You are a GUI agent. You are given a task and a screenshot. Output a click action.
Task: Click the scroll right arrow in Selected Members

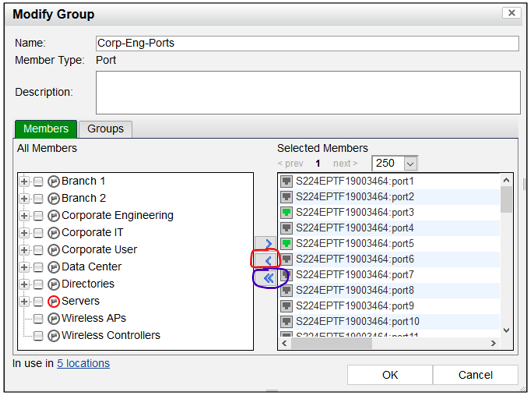coord(493,343)
